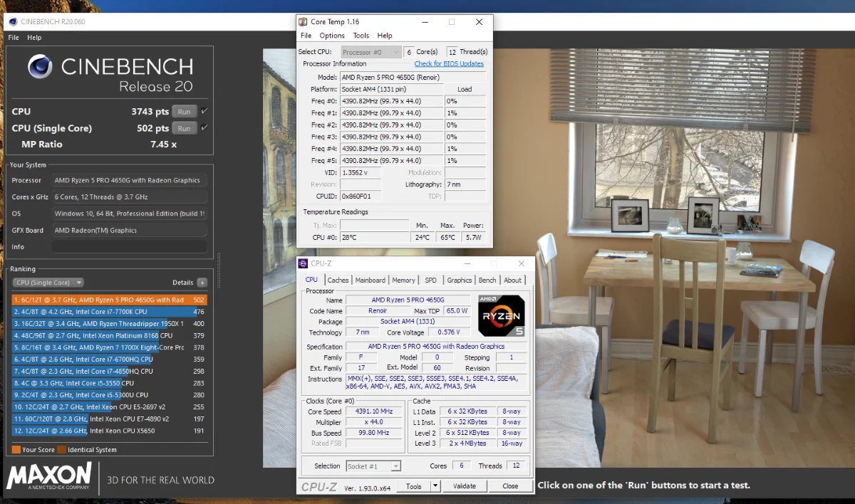
Task: Click the brown Identical System legend swatch
Action: click(x=61, y=450)
